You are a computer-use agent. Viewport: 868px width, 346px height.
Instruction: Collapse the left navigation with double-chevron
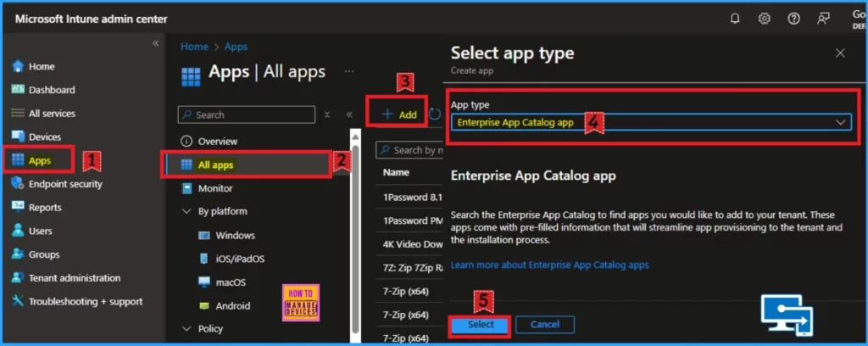(x=156, y=43)
